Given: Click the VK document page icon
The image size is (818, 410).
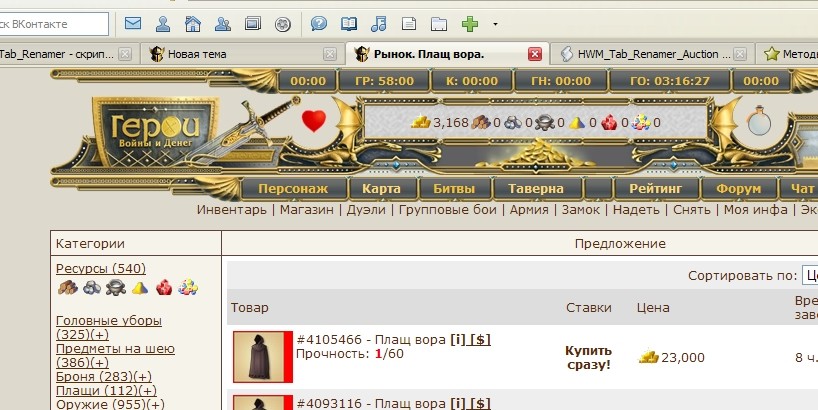Looking at the screenshot, I should tap(409, 24).
